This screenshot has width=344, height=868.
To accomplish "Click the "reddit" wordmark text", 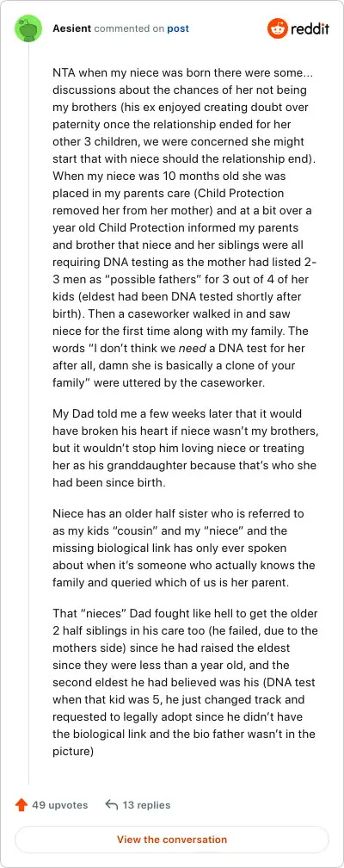I will [310, 28].
